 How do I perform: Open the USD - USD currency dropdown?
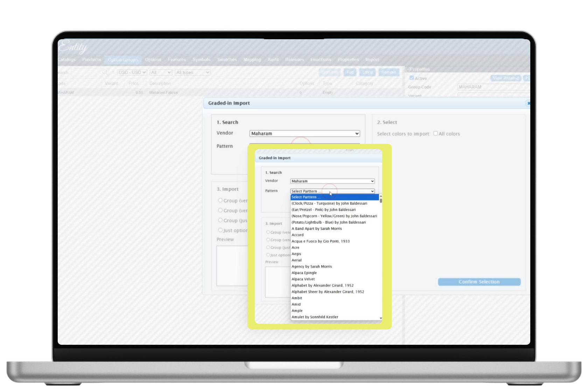pyautogui.click(x=132, y=72)
